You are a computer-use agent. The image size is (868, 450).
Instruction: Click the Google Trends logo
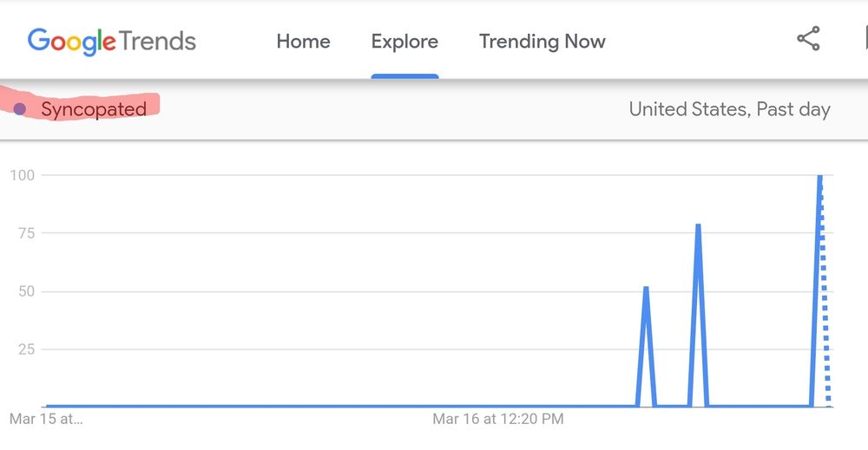(111, 41)
